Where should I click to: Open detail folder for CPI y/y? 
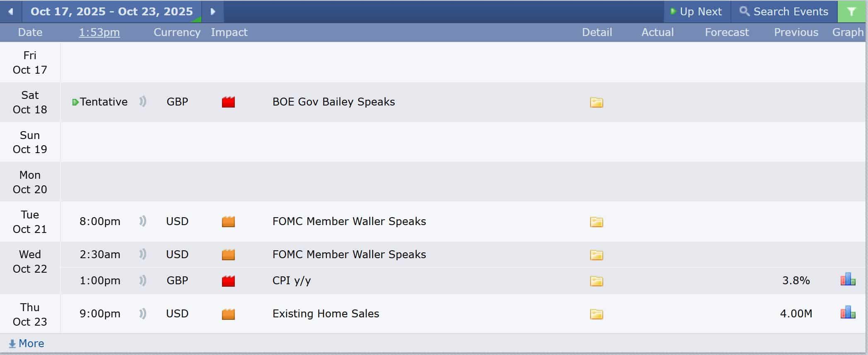coord(596,281)
